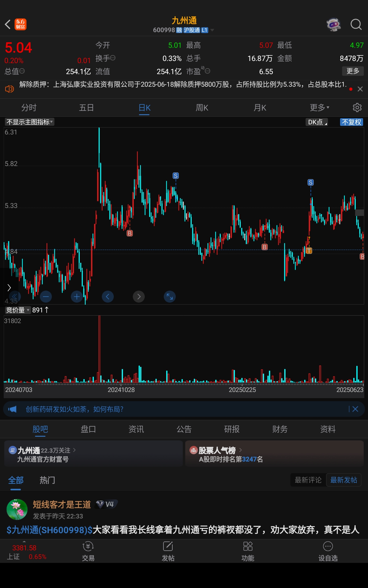The image size is (368, 588).
Task: Tap the B buy marker near 20241028
Action: point(130,233)
